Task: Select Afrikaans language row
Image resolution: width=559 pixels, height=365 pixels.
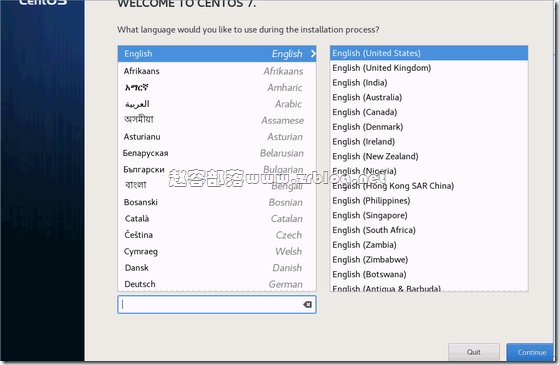Action: click(217, 71)
